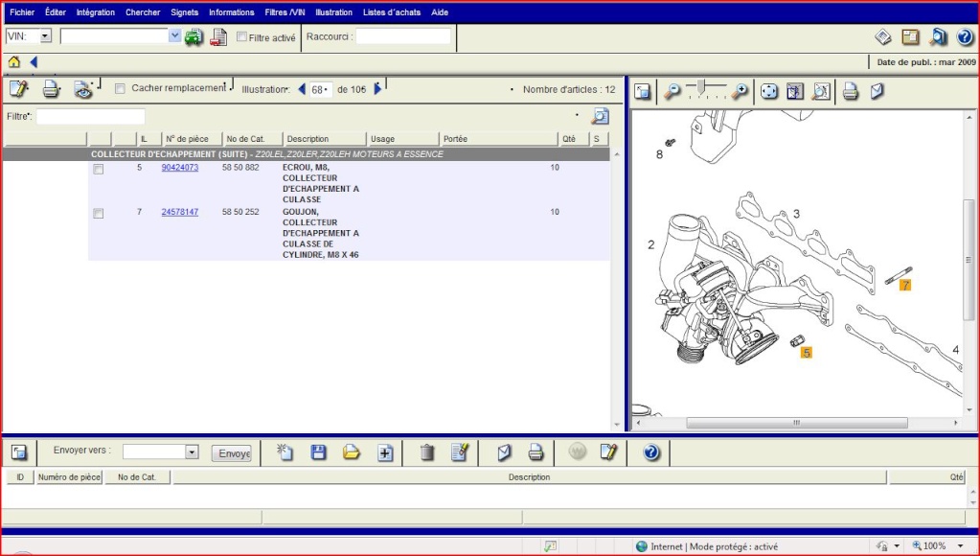Open the Fichier menu
The width and height of the screenshot is (980, 556).
pos(22,12)
